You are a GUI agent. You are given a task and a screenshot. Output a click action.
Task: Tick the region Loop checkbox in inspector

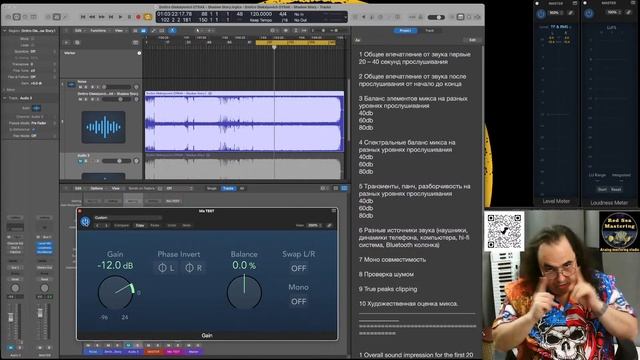(x=33, y=45)
